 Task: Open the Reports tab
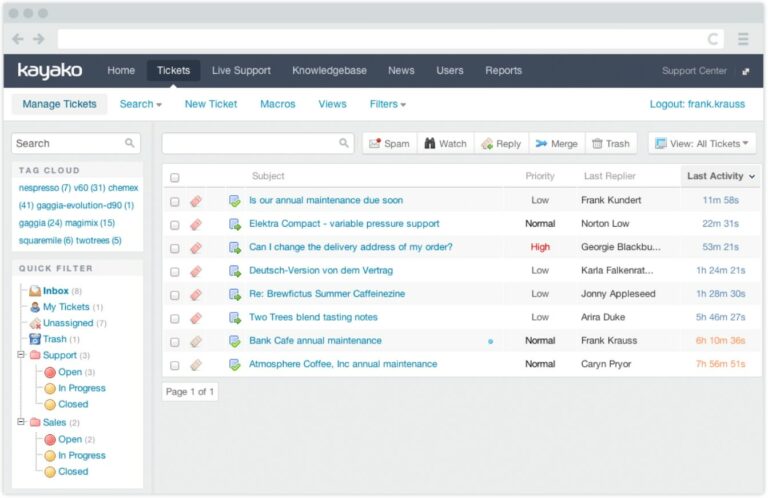[504, 71]
